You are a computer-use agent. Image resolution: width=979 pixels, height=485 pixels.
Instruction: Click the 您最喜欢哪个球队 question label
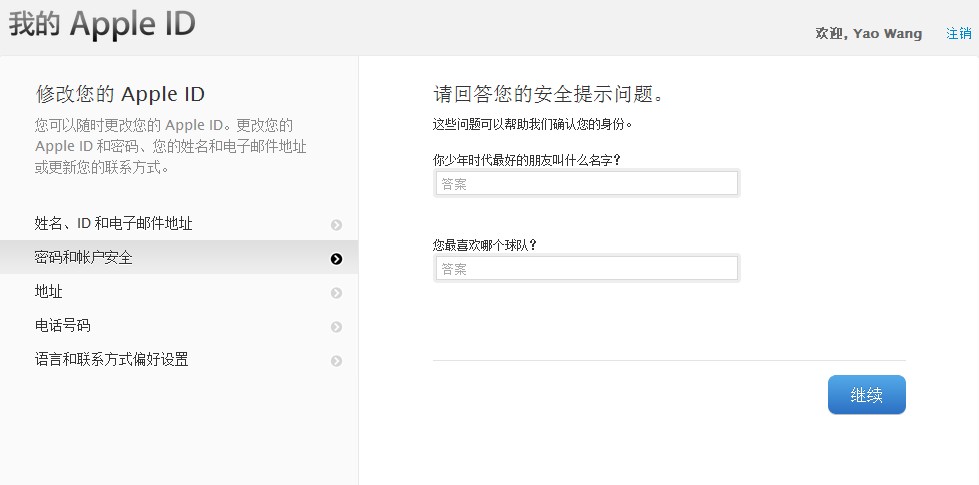pyautogui.click(x=484, y=245)
